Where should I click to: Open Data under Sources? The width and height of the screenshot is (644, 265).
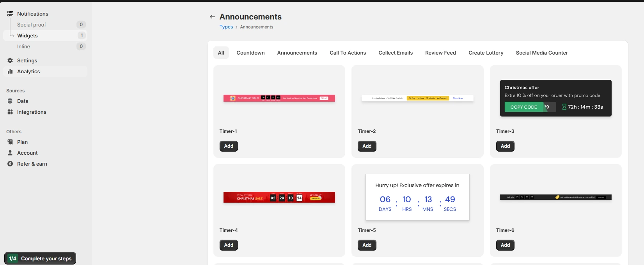(23, 101)
